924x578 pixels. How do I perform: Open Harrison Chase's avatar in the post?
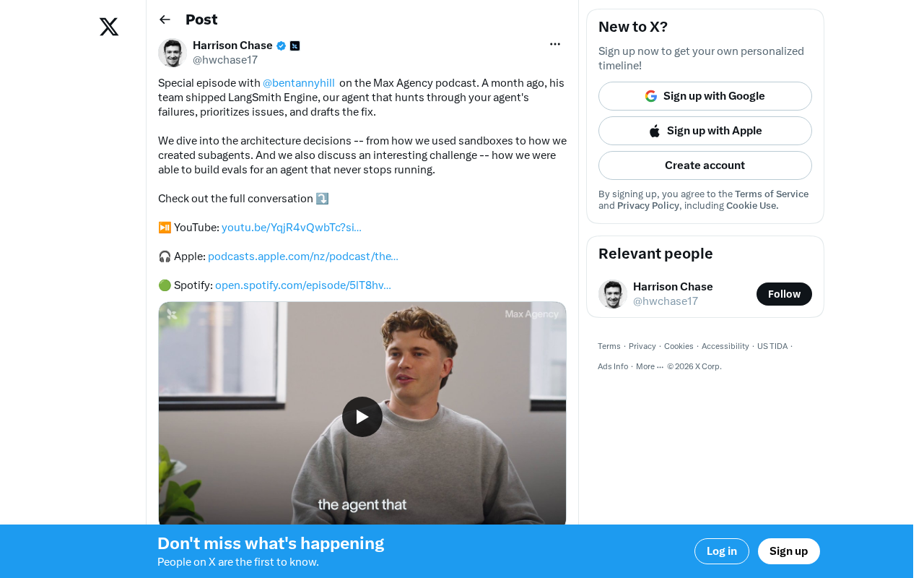tap(173, 53)
